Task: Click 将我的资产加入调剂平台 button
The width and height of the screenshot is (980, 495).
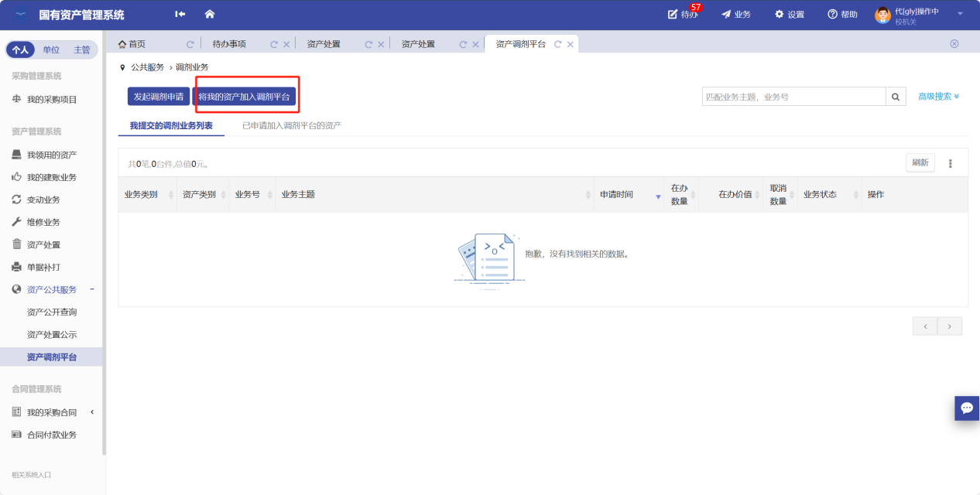Action: coord(244,97)
